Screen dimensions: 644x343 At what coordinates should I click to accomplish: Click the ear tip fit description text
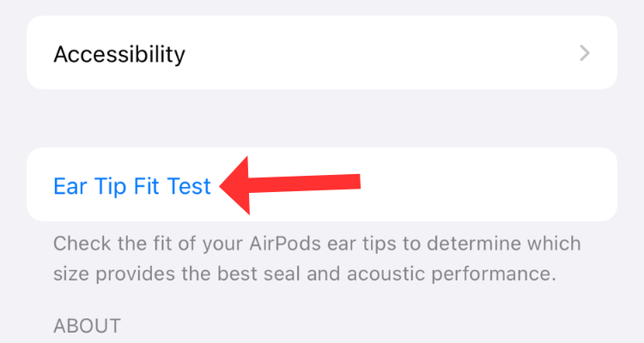(316, 259)
